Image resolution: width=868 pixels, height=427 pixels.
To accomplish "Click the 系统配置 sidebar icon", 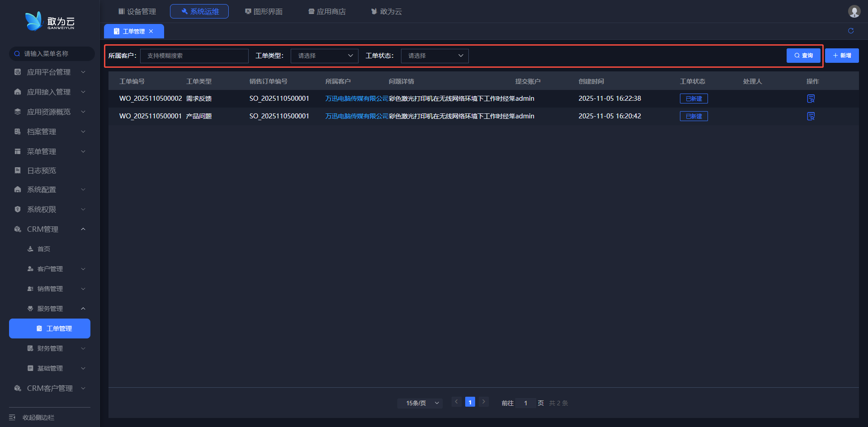I will click(x=18, y=189).
